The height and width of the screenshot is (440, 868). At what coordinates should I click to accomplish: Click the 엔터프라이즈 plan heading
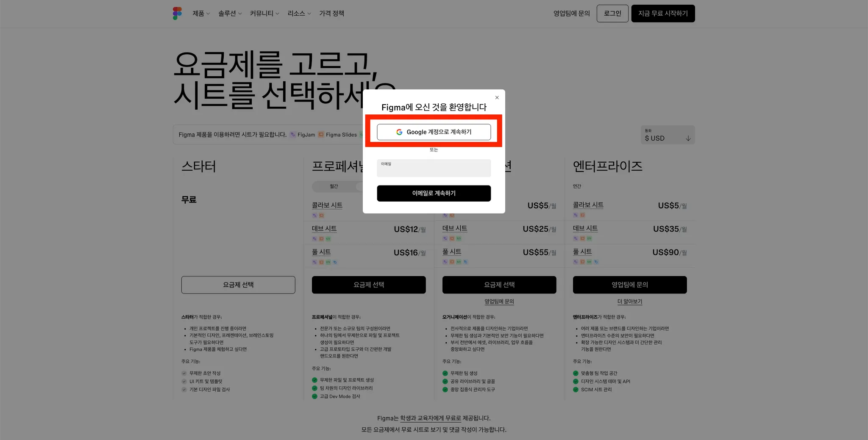click(x=608, y=166)
